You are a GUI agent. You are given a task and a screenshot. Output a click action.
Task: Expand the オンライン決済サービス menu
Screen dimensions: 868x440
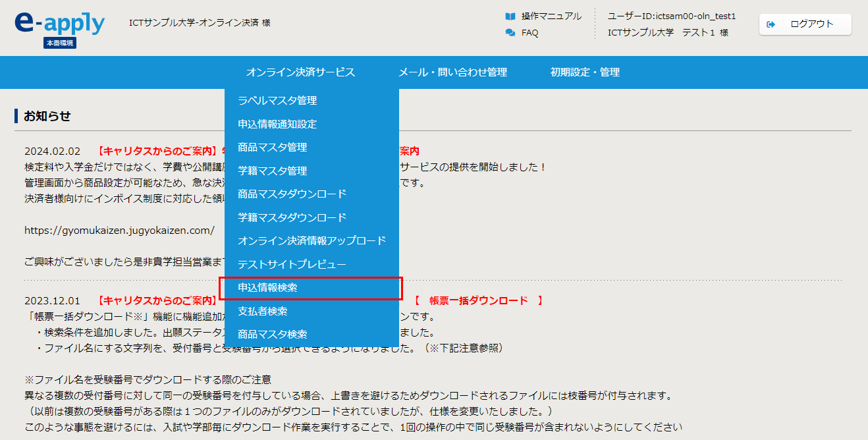[x=300, y=72]
